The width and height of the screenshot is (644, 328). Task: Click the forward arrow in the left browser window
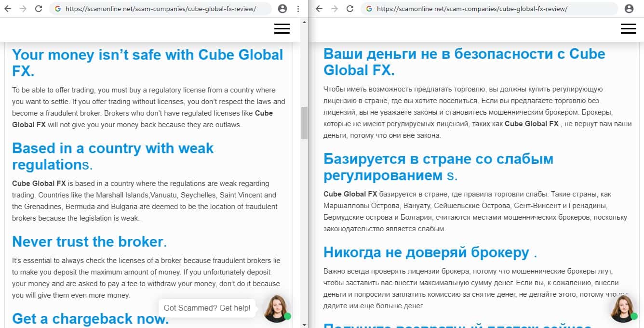point(23,9)
